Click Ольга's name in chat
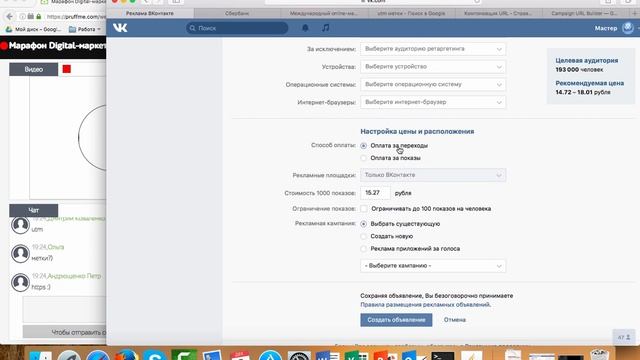The image size is (640, 360). [x=56, y=247]
